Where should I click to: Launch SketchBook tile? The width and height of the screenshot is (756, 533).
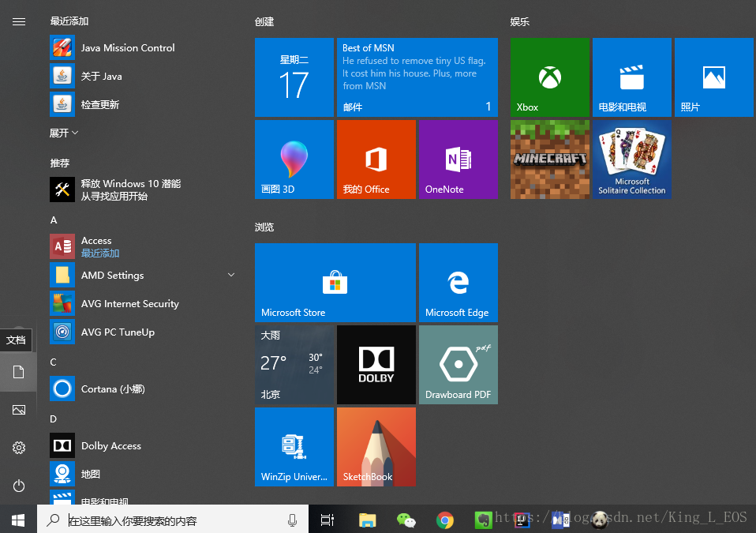click(x=376, y=447)
